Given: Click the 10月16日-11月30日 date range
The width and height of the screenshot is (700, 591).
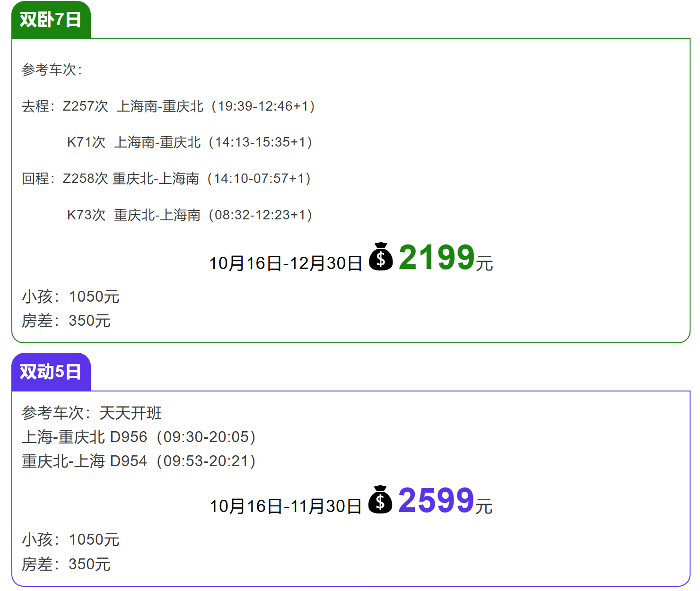Looking at the screenshot, I should 286,506.
